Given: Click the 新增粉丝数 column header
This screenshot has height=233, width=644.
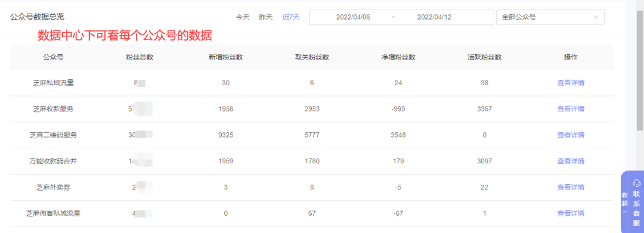Looking at the screenshot, I should click(226, 57).
